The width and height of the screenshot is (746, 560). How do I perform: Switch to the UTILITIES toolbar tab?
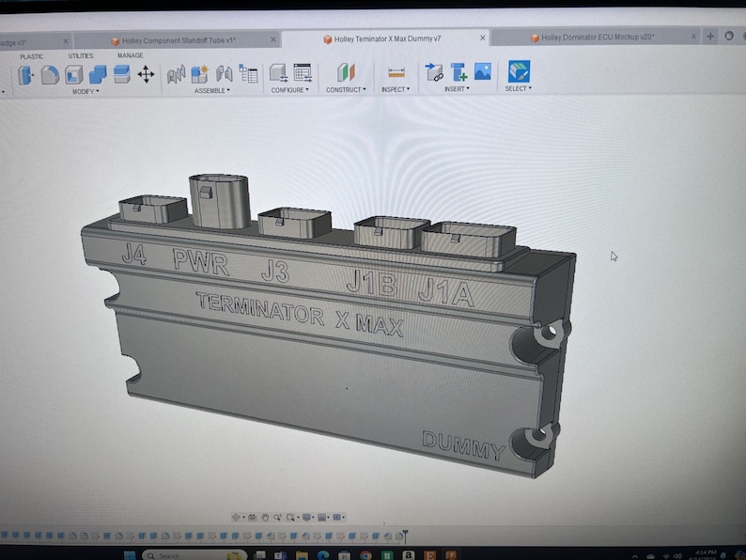point(81,56)
